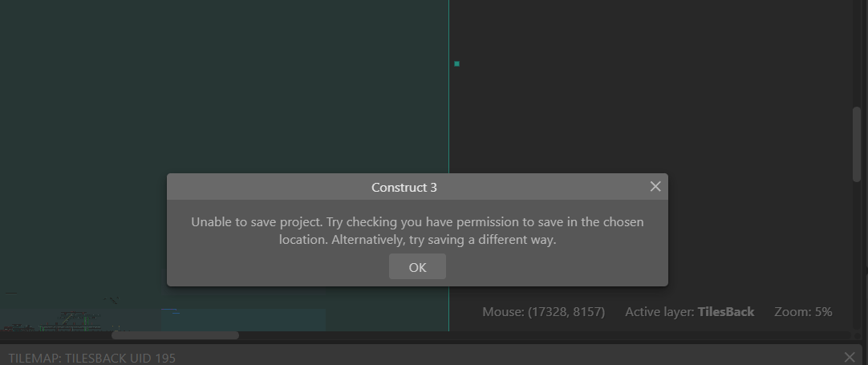Click the Zoom 5% indicator
This screenshot has height=365, width=868.
coord(803,311)
